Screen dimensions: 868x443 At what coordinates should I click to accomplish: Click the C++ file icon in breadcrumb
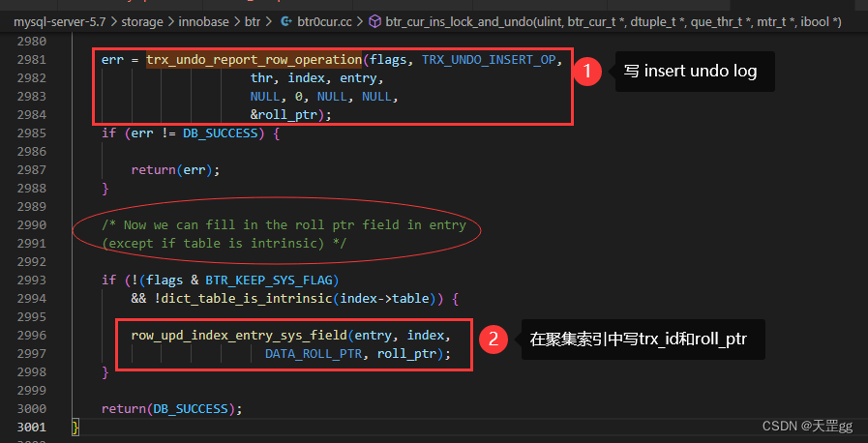point(286,22)
